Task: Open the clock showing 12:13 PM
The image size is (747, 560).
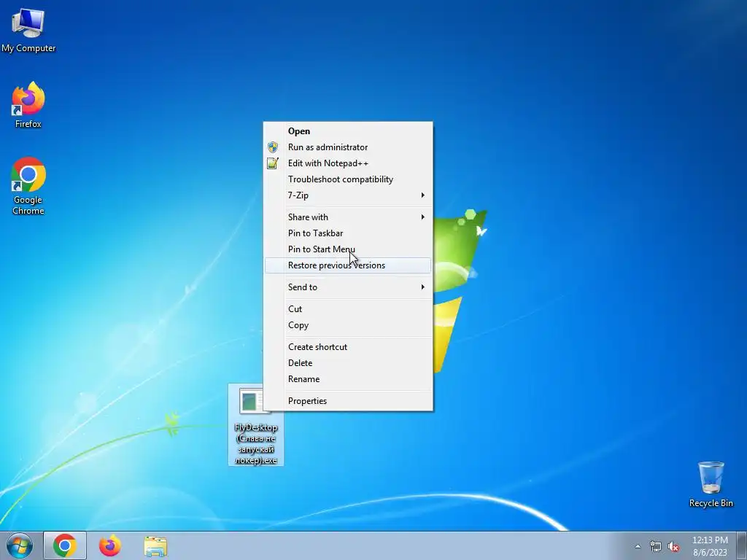Action: 710,540
